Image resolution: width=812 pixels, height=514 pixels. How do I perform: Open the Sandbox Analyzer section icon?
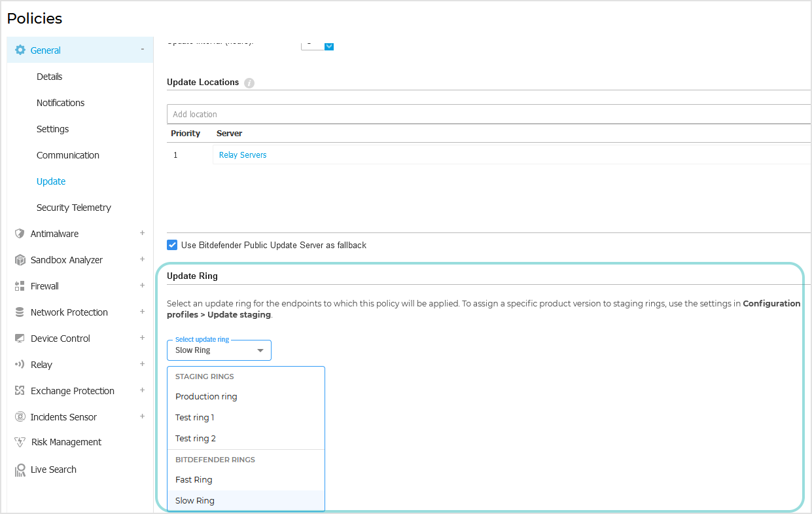tap(20, 259)
